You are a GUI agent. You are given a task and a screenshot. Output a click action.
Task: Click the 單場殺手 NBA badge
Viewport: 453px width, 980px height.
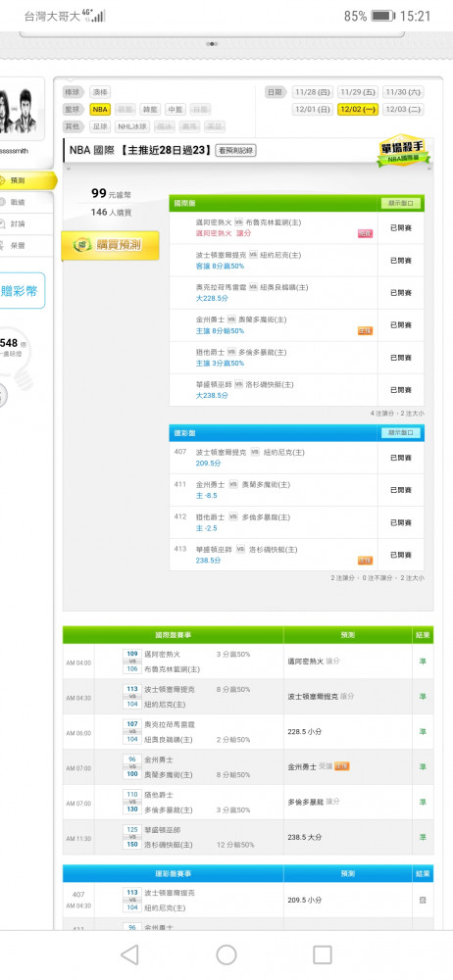(404, 151)
